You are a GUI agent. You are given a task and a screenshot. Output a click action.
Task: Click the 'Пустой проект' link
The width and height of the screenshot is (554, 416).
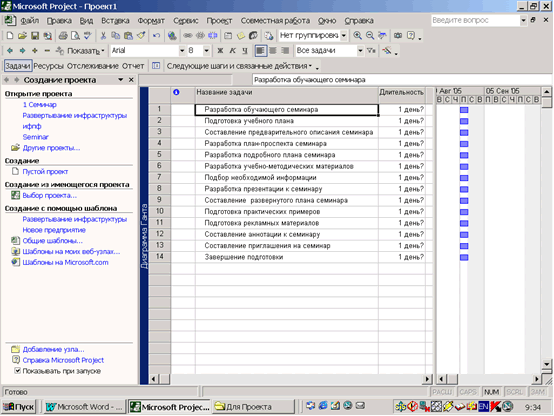pyautogui.click(x=45, y=172)
